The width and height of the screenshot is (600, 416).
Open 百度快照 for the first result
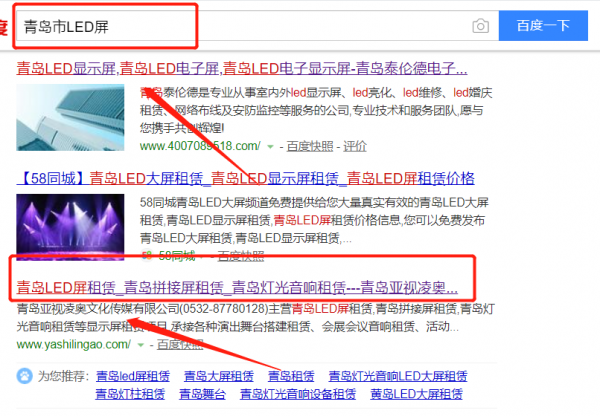[x=310, y=146]
